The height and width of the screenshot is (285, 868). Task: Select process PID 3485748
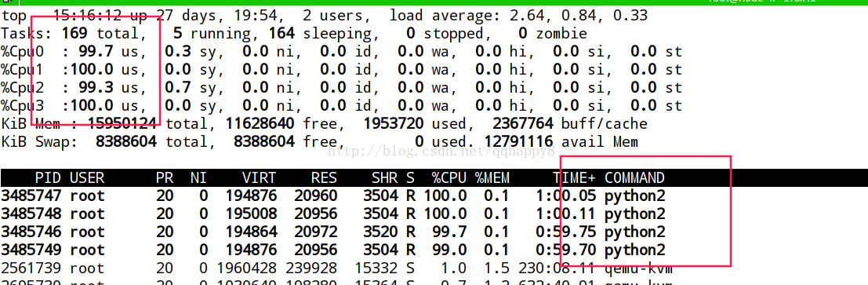[x=31, y=214]
